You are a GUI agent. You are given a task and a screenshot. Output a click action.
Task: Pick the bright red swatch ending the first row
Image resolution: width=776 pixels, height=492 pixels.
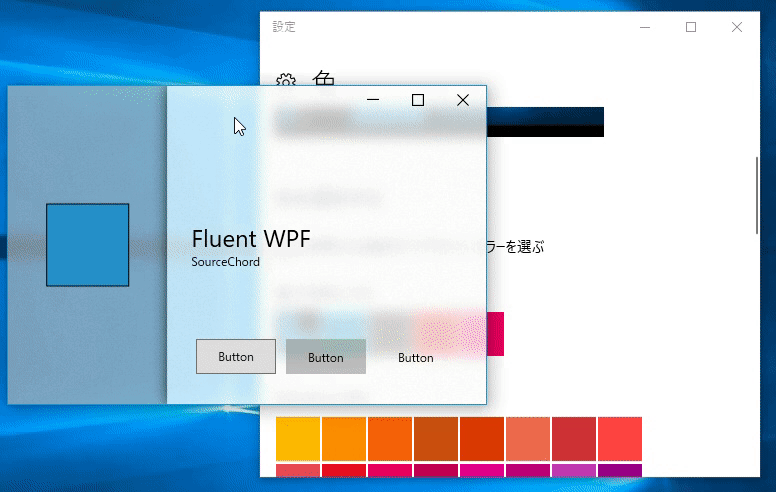click(620, 439)
